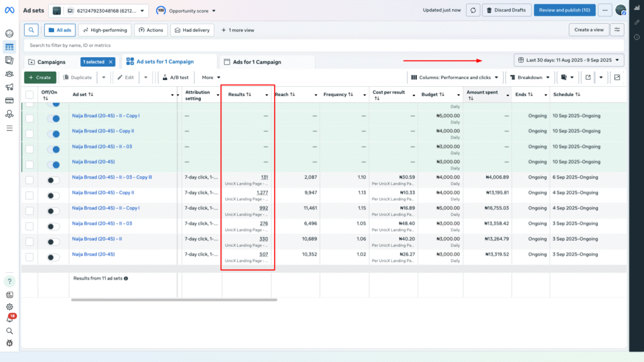Image resolution: width=644 pixels, height=362 pixels.
Task: Open the customize view sliders icon
Action: (618, 30)
